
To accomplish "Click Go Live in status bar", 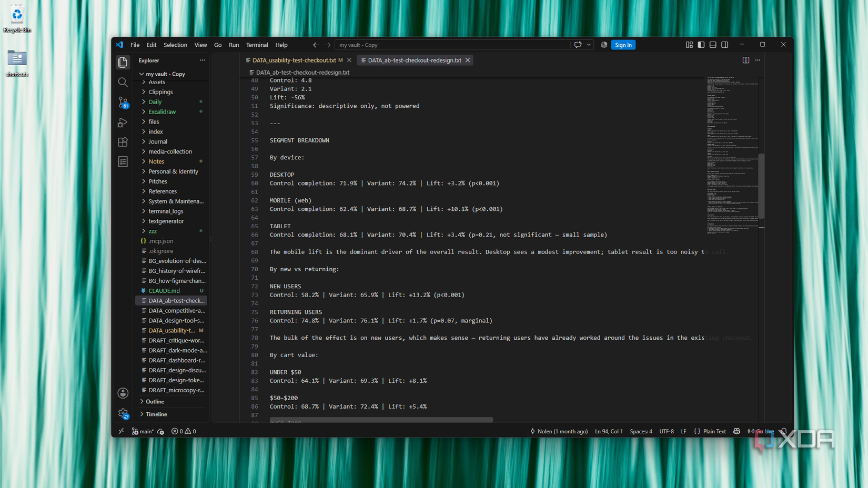I will 761,431.
